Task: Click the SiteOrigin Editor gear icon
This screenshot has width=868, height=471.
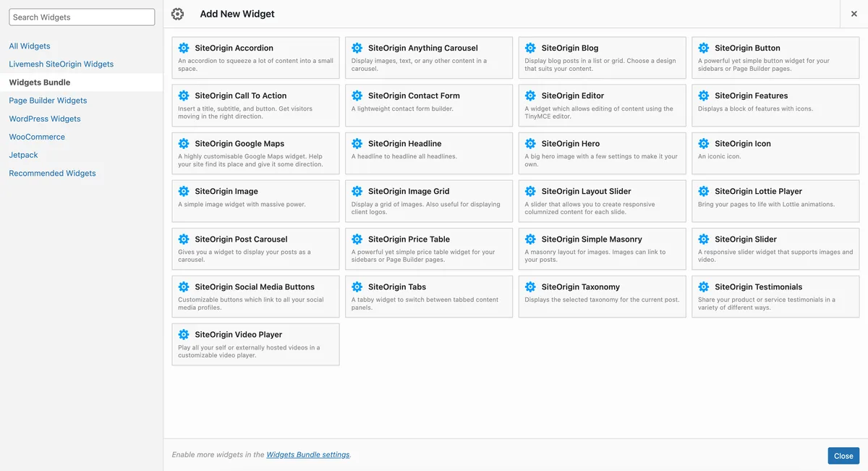Action: coord(530,96)
